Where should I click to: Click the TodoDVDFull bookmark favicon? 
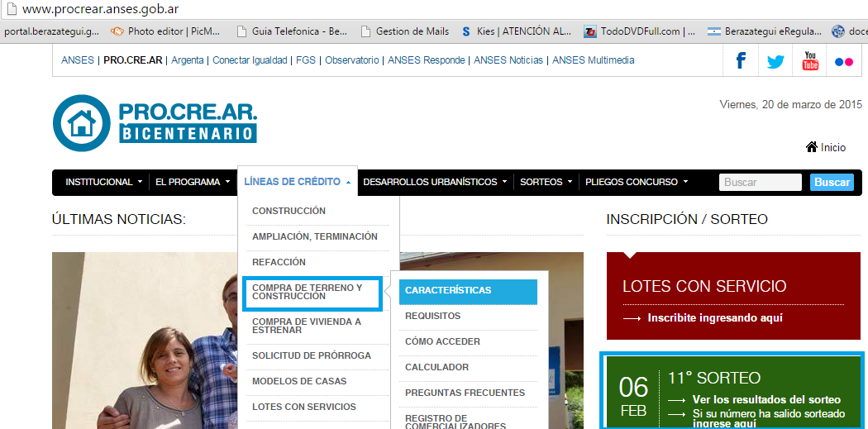[x=590, y=31]
